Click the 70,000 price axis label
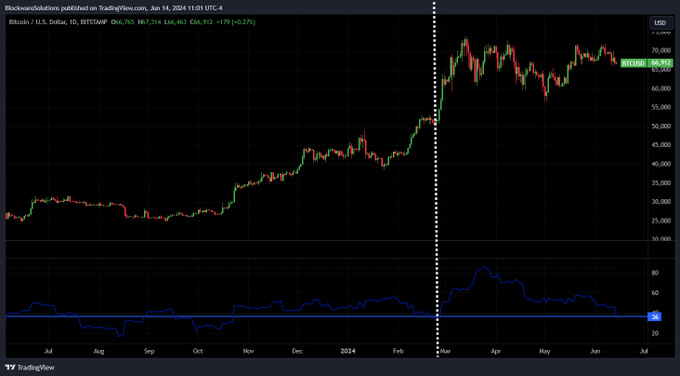The height and width of the screenshot is (376, 680). pyautogui.click(x=661, y=51)
